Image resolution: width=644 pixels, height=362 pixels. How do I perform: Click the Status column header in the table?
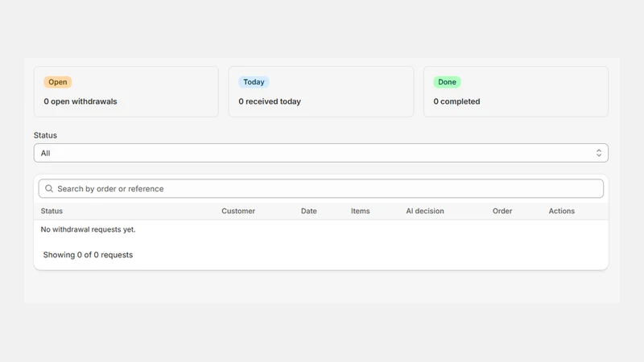click(x=52, y=211)
